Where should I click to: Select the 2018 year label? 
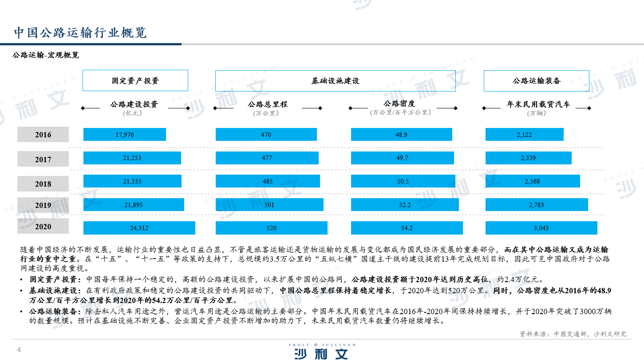(43, 183)
